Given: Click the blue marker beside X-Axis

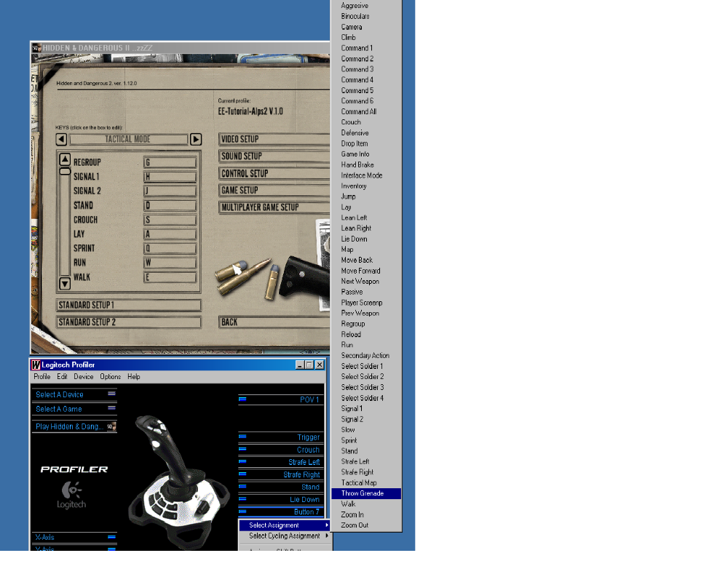Looking at the screenshot, I should click(x=111, y=537).
